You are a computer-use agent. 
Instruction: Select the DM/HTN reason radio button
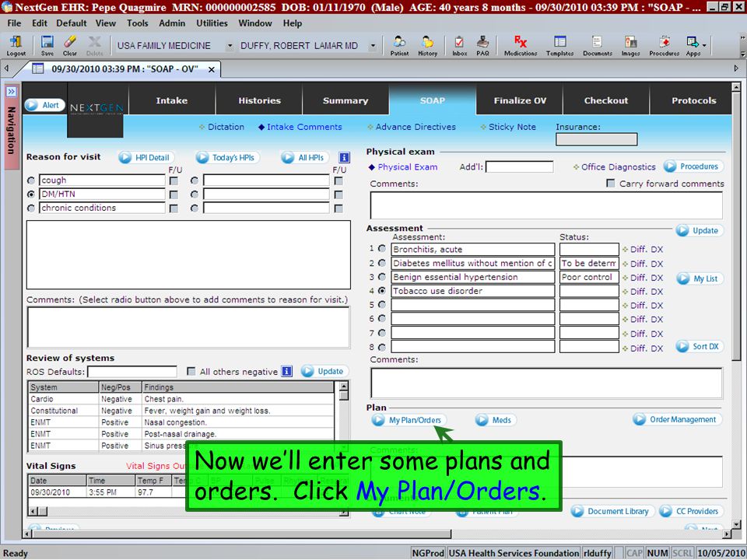(x=31, y=194)
